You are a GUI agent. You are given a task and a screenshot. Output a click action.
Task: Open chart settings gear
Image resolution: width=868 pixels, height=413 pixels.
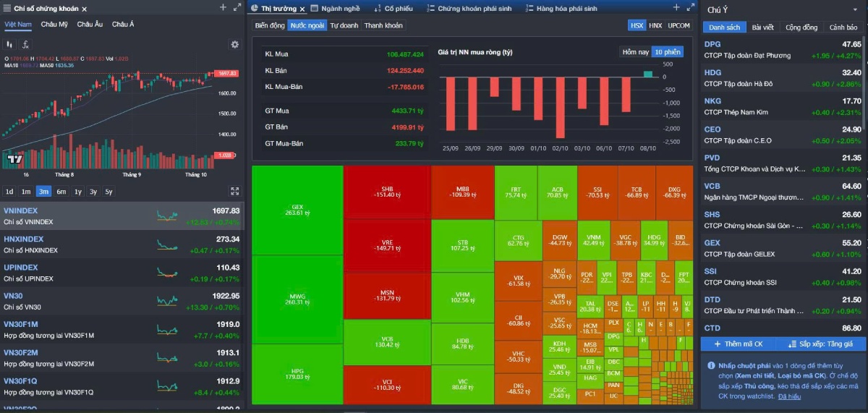(234, 44)
